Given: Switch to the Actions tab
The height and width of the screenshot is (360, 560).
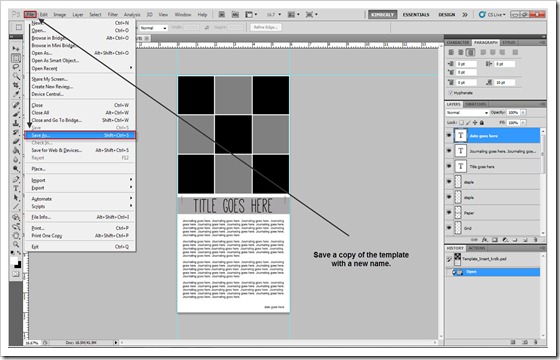Looking at the screenshot, I should coord(477,248).
